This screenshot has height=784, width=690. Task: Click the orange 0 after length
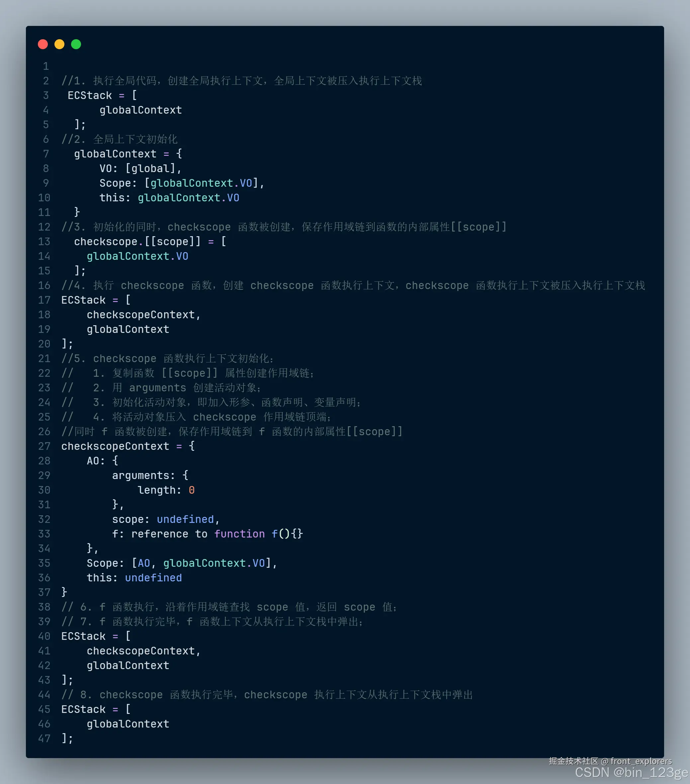pyautogui.click(x=192, y=490)
